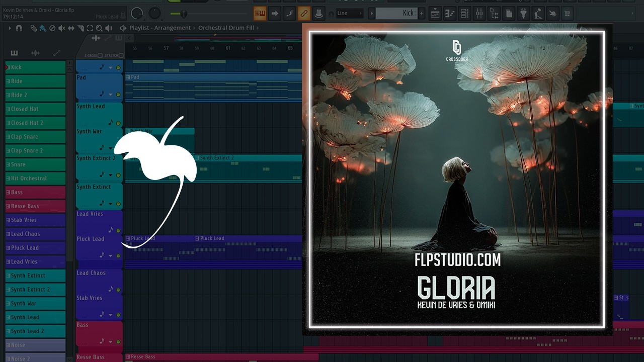644x362 pixels.
Task: Click the Synth Extinct 2 clip in playlist
Action: click(x=248, y=168)
